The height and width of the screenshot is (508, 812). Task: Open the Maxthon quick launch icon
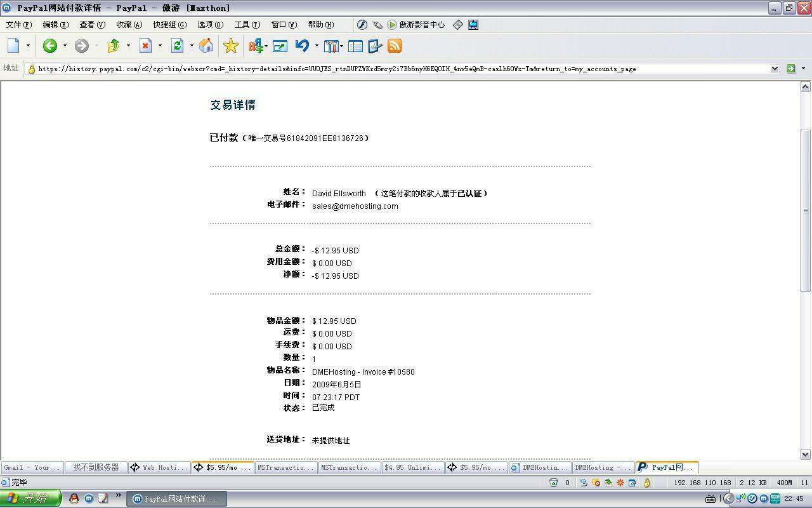[x=89, y=498]
